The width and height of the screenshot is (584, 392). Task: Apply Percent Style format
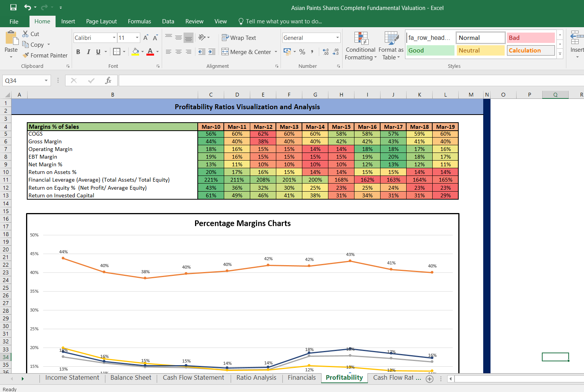(x=302, y=52)
